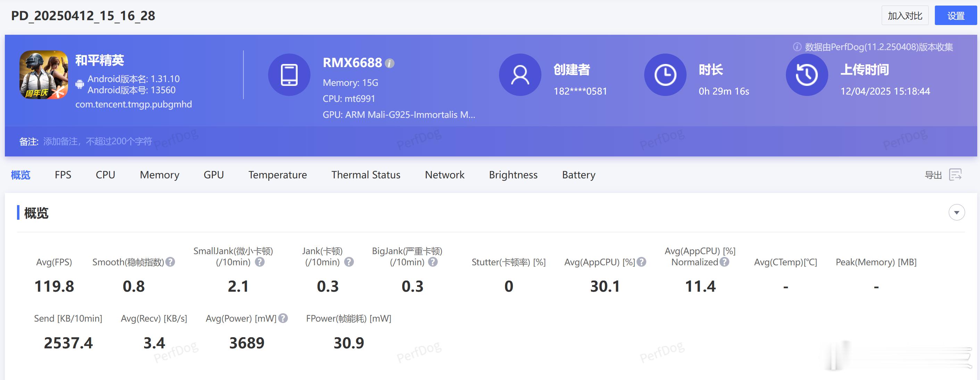Click the Avg(CTemp)[℃] label
The image size is (980, 380).
point(786,262)
